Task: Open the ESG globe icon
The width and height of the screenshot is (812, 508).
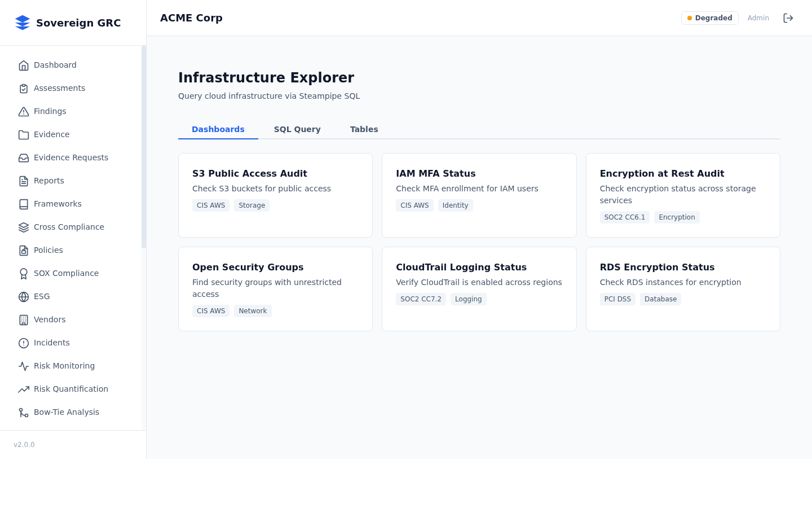Action: (x=24, y=296)
